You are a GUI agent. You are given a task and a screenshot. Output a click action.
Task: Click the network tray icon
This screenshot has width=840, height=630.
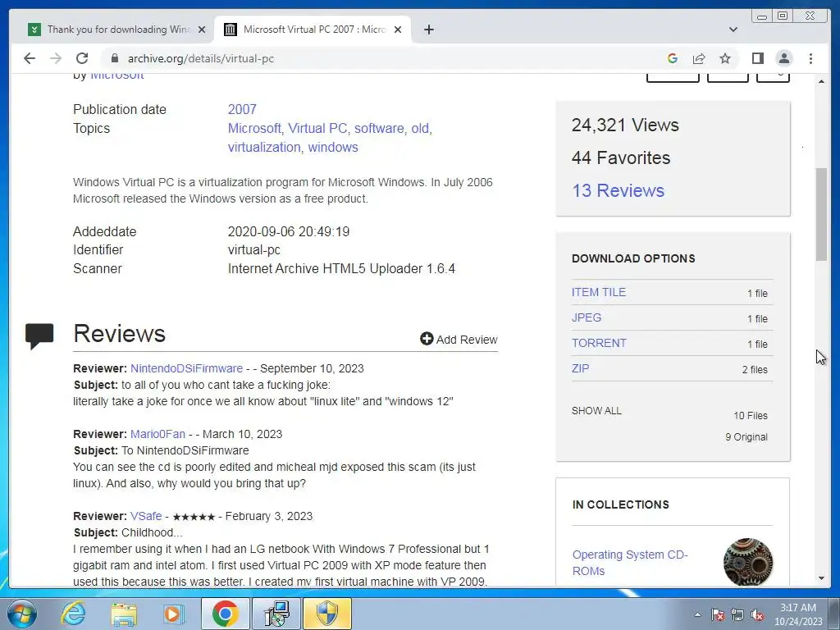coord(737,614)
